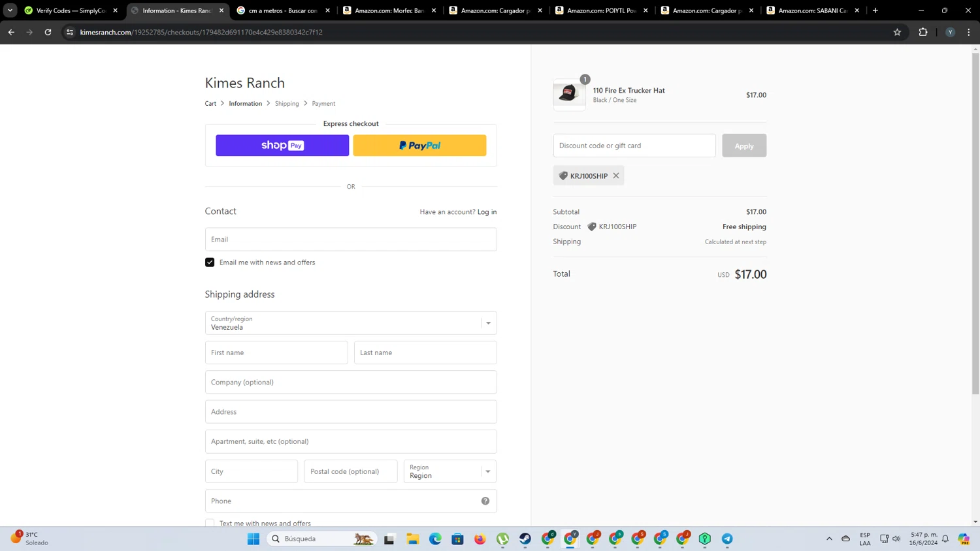This screenshot has height=551, width=980.
Task: Click the Address field
Action: 351,412
